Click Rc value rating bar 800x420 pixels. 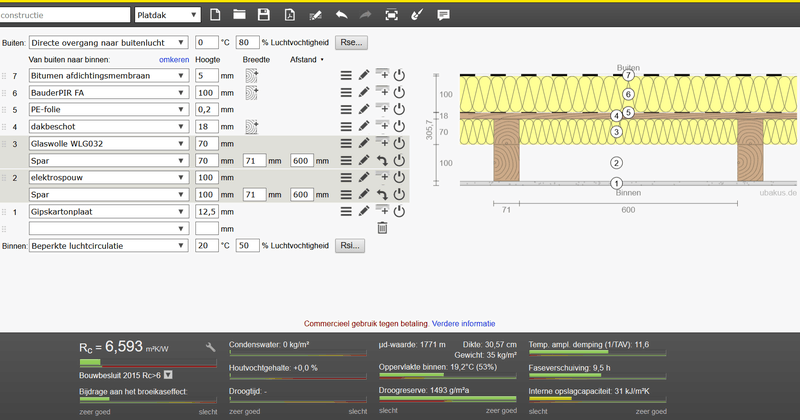click(x=148, y=363)
